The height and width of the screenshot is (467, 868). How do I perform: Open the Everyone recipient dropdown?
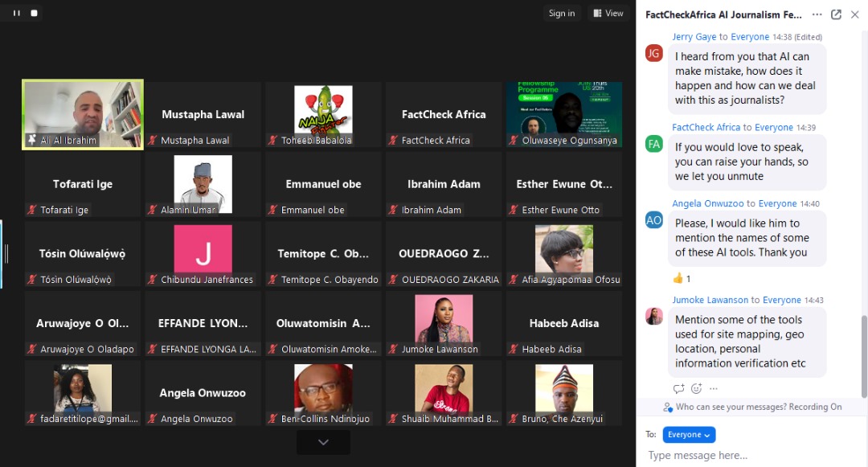(690, 435)
